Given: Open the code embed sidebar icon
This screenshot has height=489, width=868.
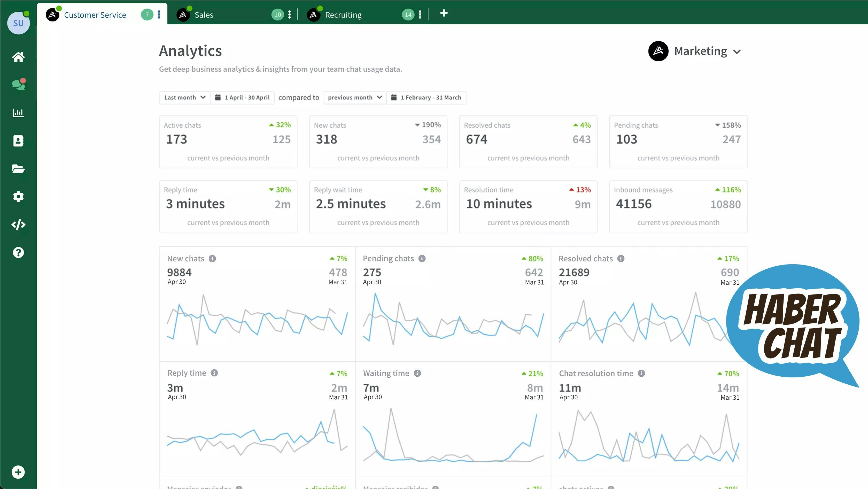Looking at the screenshot, I should pyautogui.click(x=18, y=224).
